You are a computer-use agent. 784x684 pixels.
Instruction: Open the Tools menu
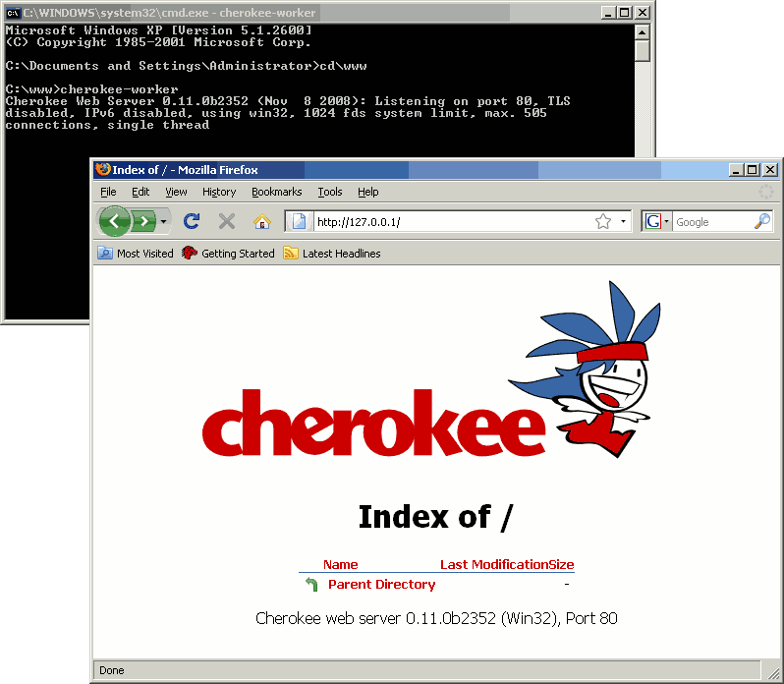[x=329, y=192]
